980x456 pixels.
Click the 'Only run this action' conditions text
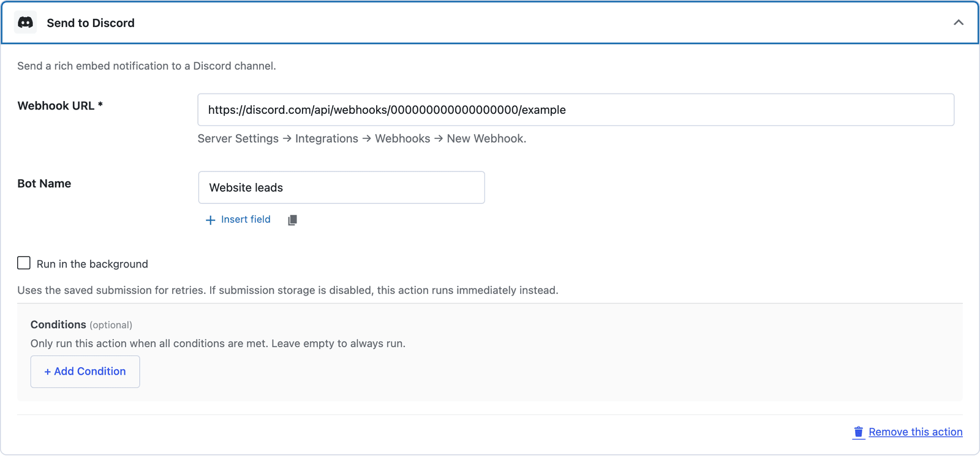(x=218, y=343)
